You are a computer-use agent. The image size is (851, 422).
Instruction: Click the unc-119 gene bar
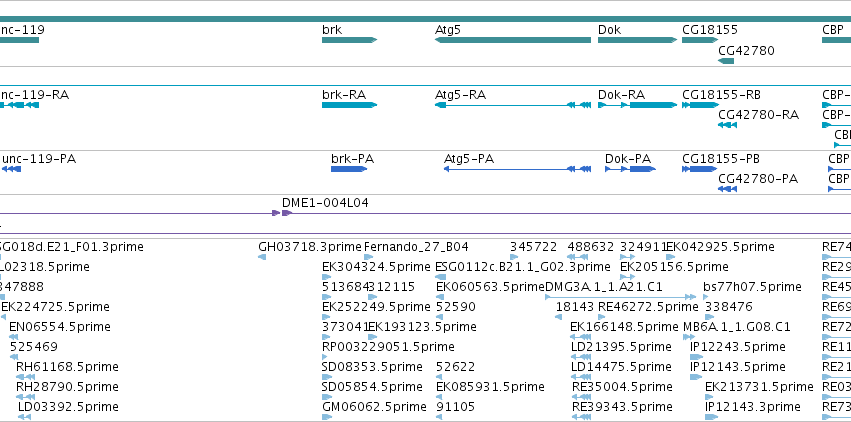click(20, 40)
